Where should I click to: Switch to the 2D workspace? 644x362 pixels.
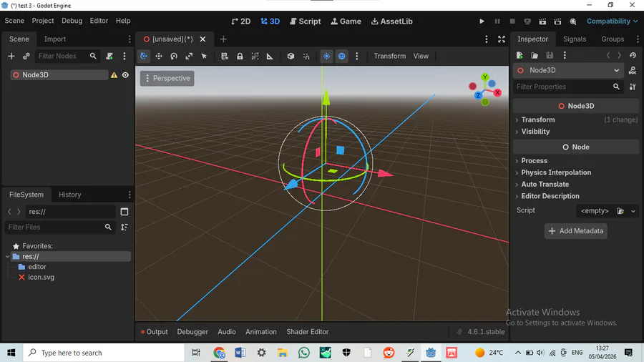[241, 21]
